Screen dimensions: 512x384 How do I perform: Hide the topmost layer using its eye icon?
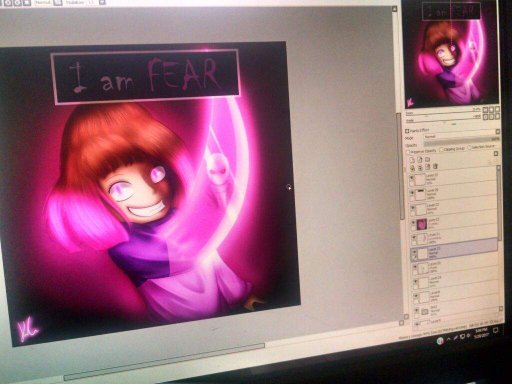[x=412, y=177]
